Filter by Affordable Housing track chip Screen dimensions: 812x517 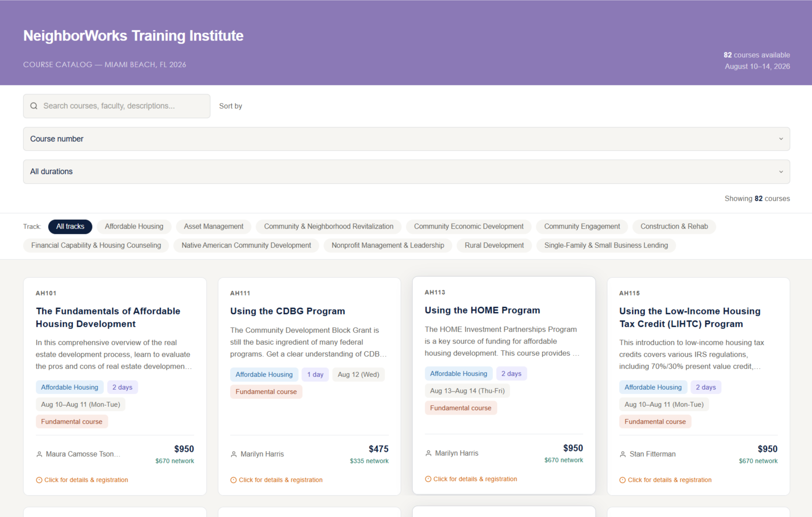[x=134, y=226]
